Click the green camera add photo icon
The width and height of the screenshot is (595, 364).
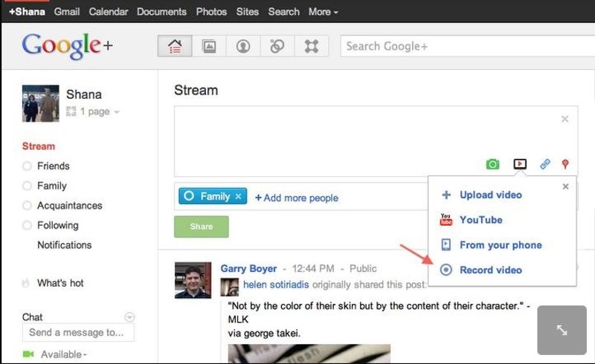(492, 164)
